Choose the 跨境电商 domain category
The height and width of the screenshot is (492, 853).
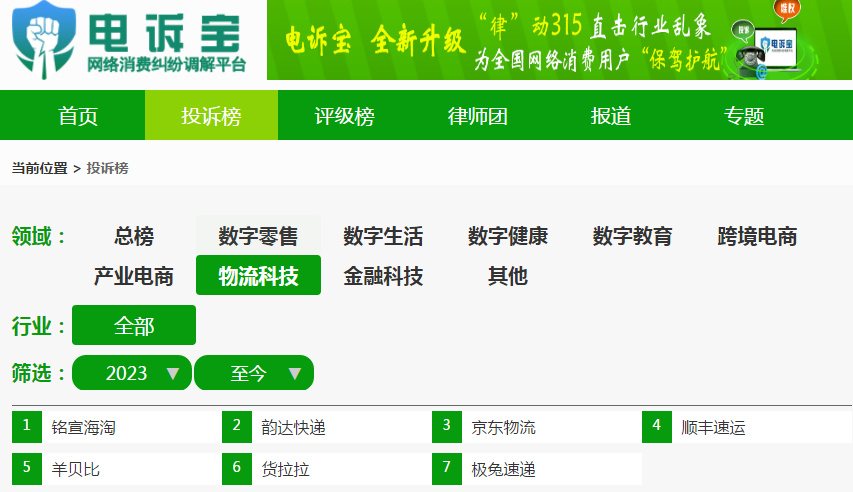(x=757, y=237)
